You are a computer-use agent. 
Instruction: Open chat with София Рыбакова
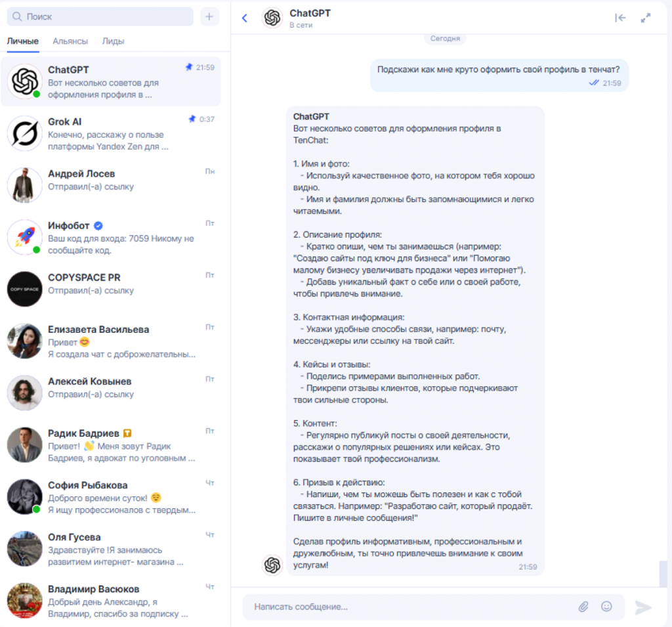coord(110,496)
